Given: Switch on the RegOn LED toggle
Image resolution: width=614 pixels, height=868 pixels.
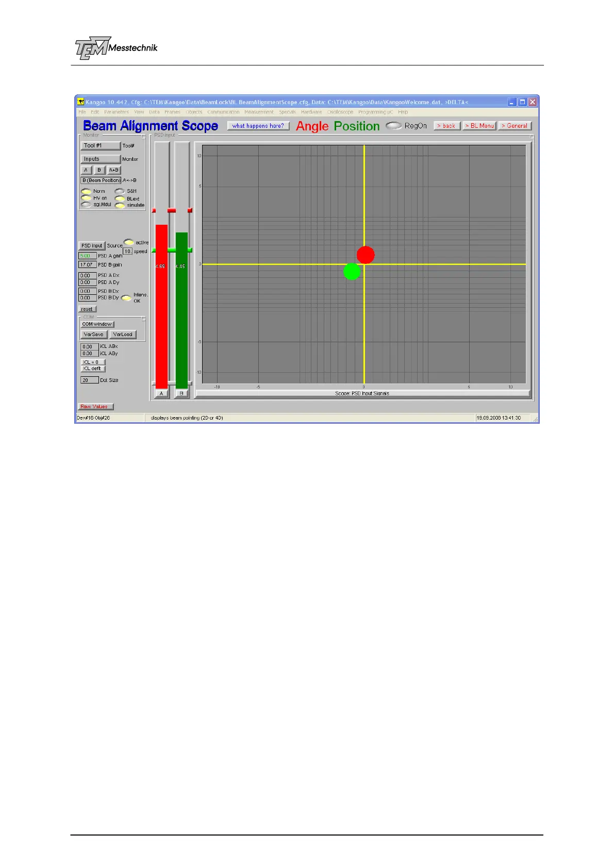Looking at the screenshot, I should 393,126.
